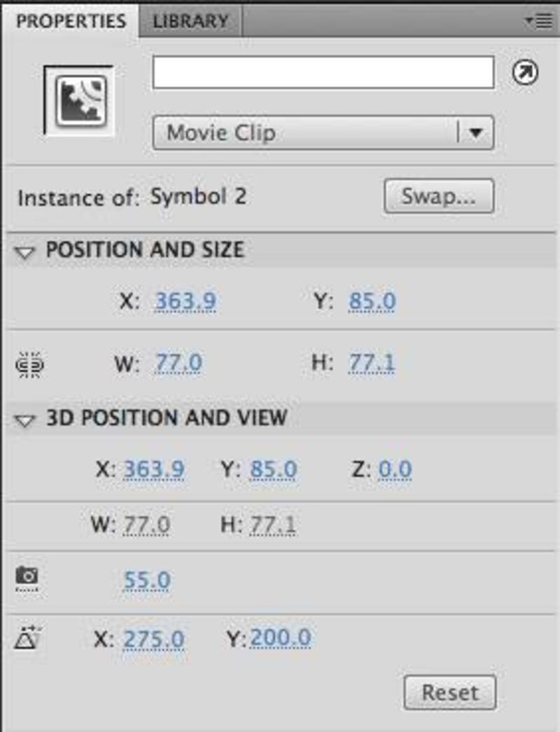Screen dimensions: 560x732
Task: Collapse the 3D Position and View section
Action: (25, 420)
